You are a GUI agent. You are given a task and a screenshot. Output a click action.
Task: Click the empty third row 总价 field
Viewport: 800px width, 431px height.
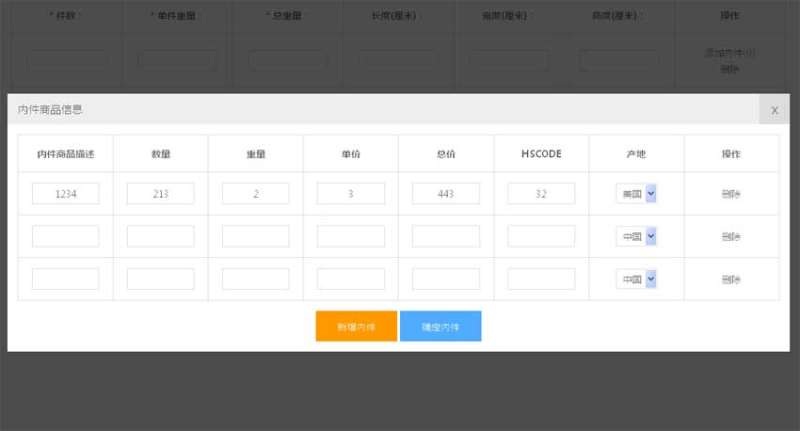pyautogui.click(x=446, y=279)
